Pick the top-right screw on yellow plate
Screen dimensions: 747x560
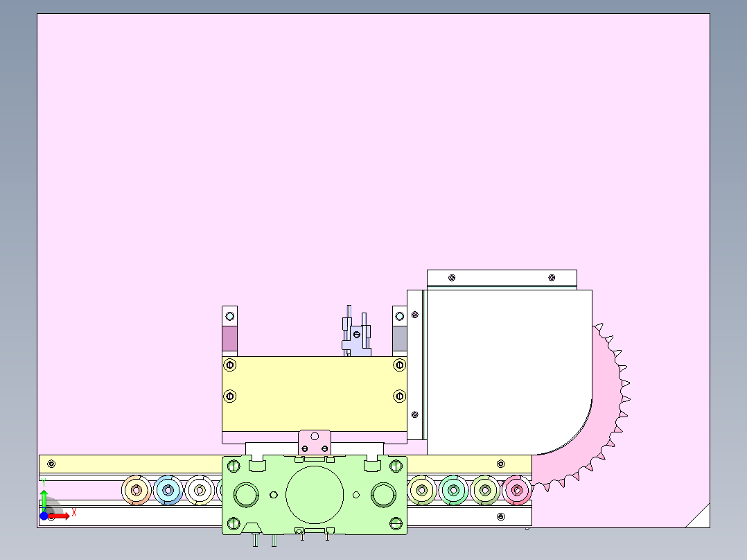(399, 365)
